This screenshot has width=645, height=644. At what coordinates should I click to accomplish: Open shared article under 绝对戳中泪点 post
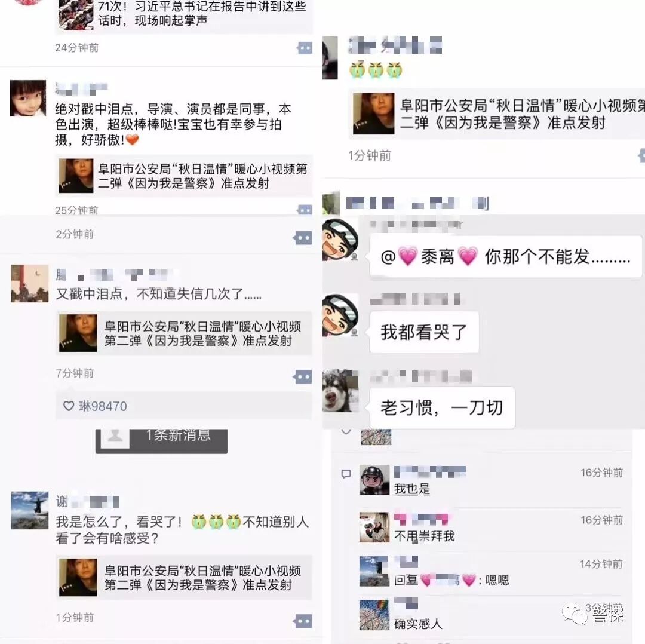point(184,176)
